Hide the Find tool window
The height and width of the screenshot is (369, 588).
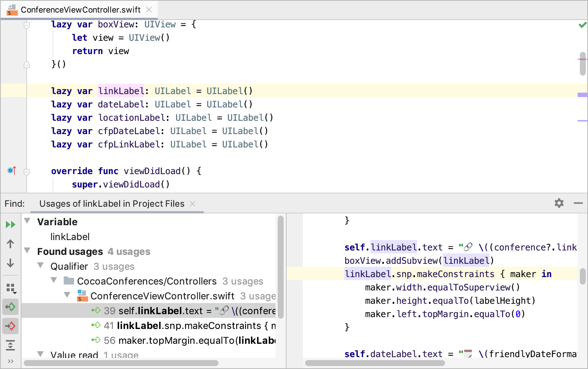pyautogui.click(x=578, y=203)
